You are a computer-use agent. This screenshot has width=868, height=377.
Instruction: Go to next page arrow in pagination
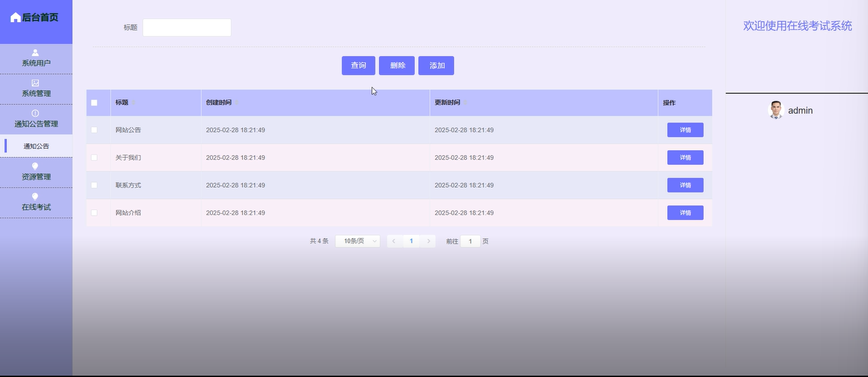tap(429, 241)
